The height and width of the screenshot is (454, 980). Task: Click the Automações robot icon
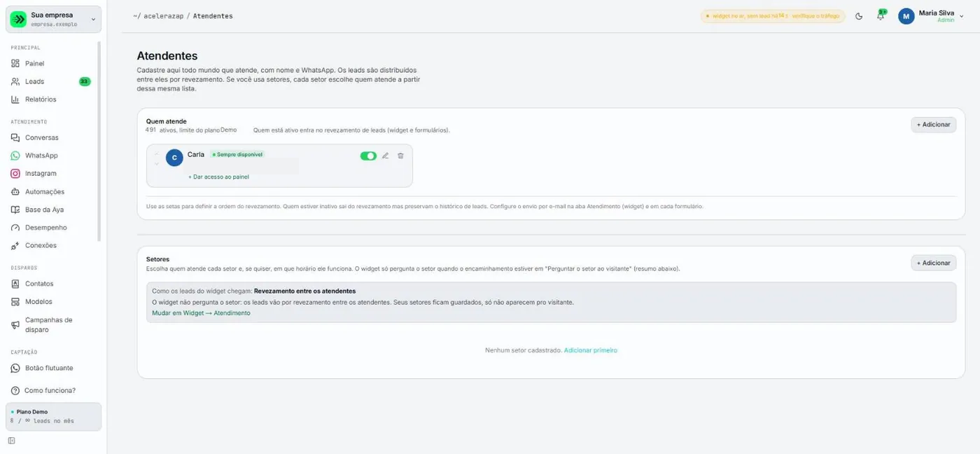pyautogui.click(x=15, y=192)
